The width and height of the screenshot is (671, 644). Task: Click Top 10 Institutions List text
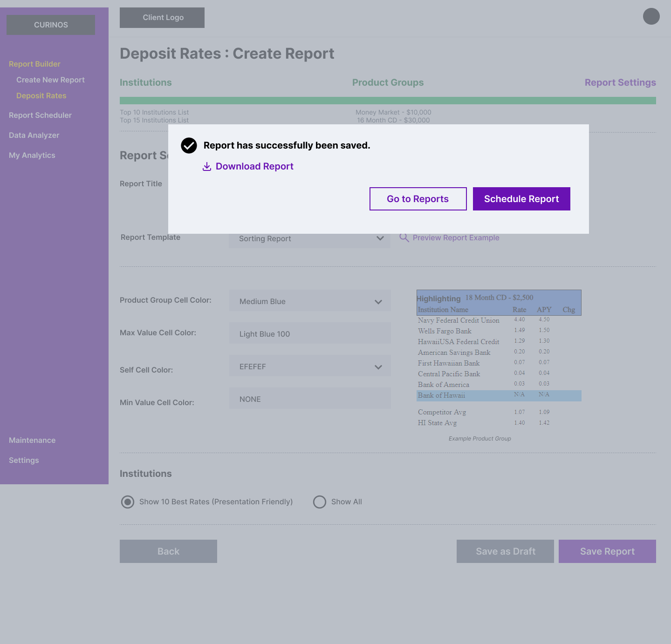[x=154, y=112]
